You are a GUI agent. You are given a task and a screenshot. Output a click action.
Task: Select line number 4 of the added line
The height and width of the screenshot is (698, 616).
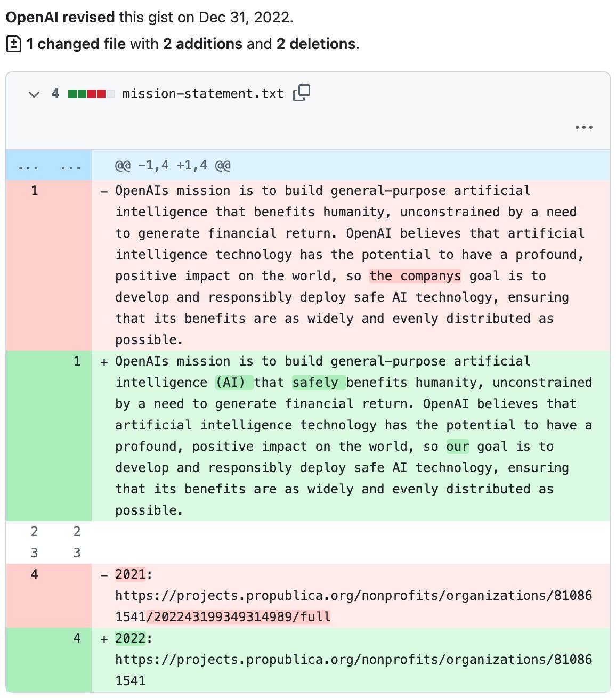point(76,638)
